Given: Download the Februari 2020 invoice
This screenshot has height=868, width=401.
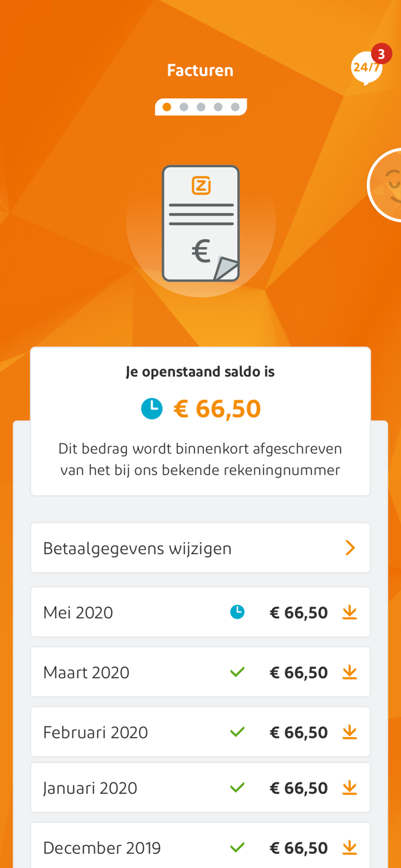Looking at the screenshot, I should click(x=350, y=731).
